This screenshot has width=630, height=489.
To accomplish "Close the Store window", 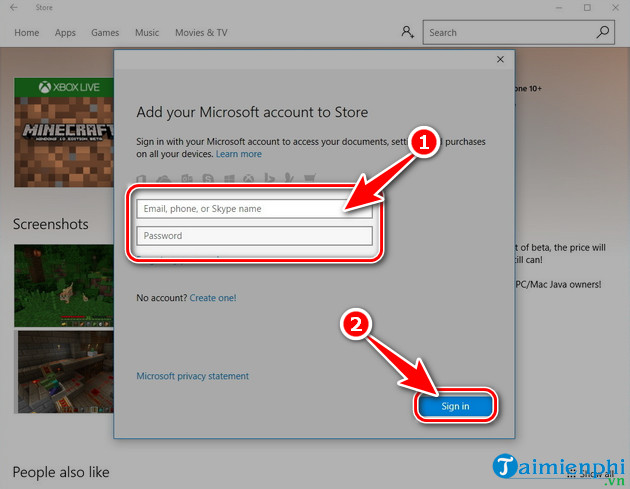I will click(616, 8).
